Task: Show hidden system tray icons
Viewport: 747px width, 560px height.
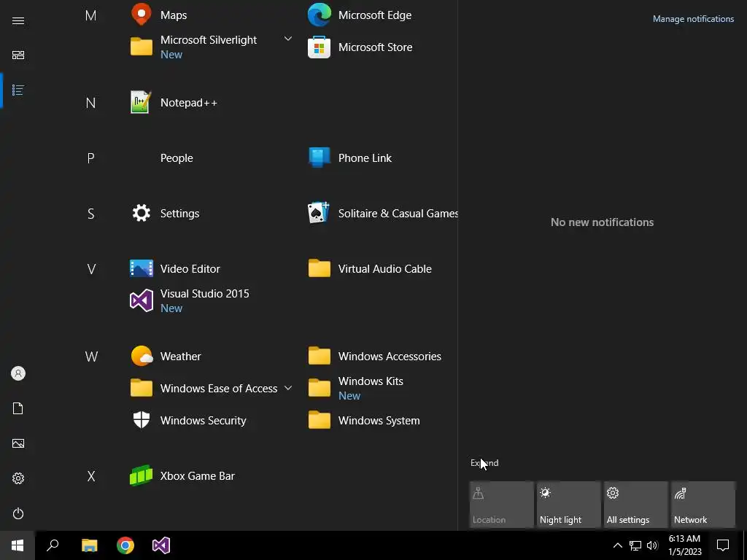Action: 617,545
